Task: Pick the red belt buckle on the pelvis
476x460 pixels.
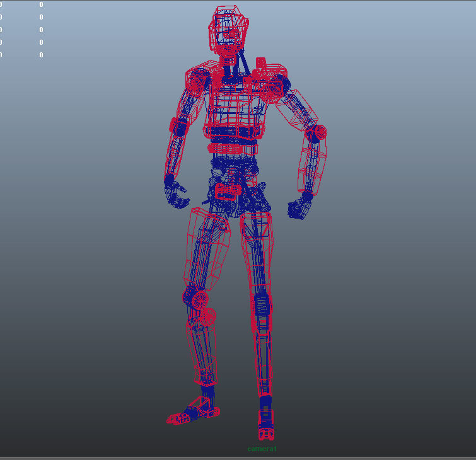Action: click(228, 192)
